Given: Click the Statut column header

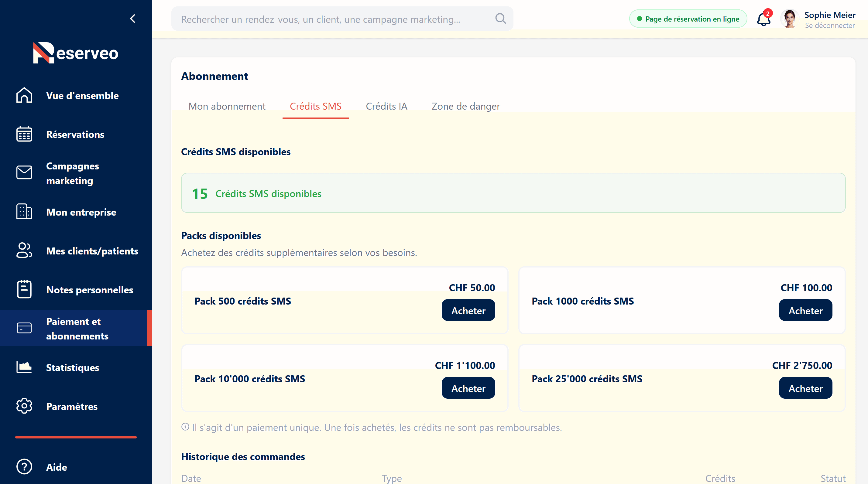Looking at the screenshot, I should (833, 478).
